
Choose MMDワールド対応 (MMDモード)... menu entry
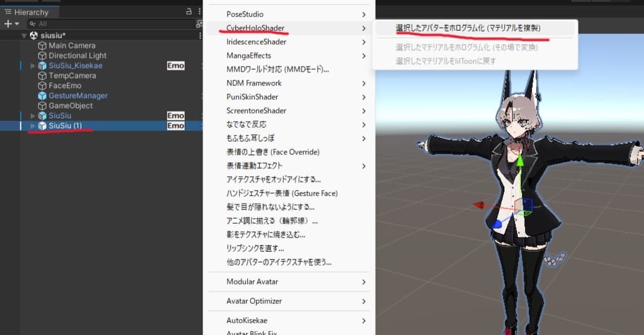(x=289, y=69)
